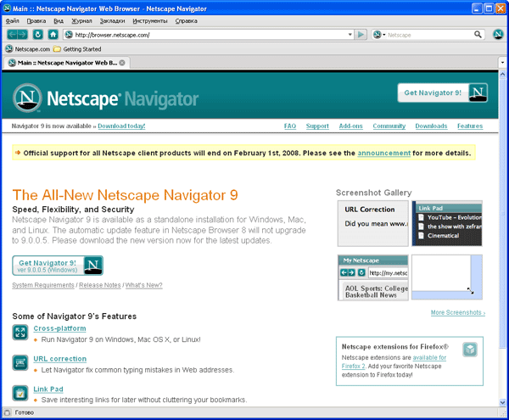This screenshot has height=420, width=509.
Task: Open the search engine selector dropdown
Action: [379, 35]
